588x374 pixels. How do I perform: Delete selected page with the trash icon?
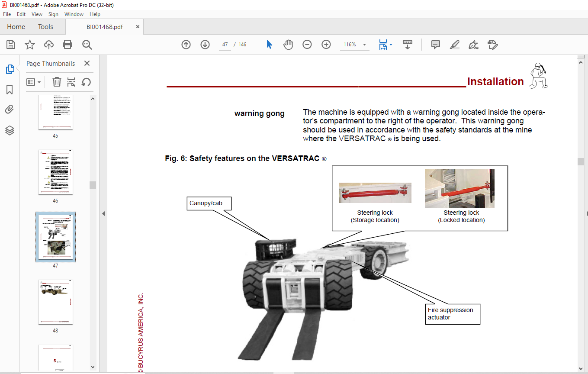pos(57,82)
